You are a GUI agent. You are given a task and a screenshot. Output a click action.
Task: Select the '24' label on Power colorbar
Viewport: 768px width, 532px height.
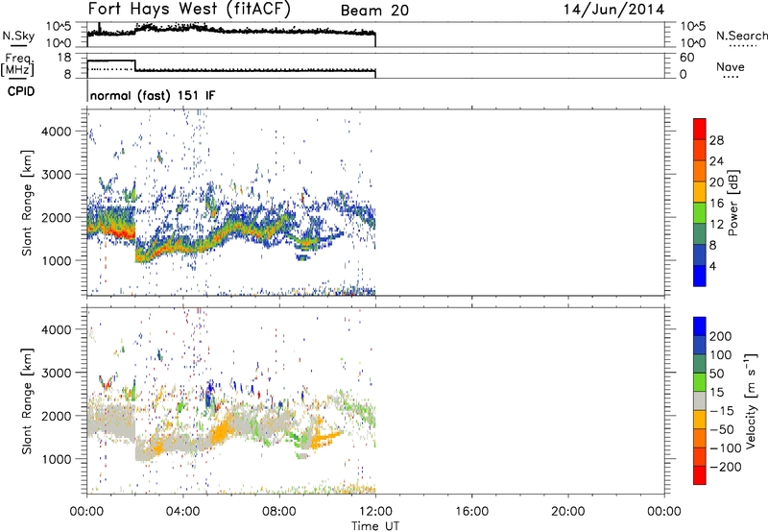[716, 161]
